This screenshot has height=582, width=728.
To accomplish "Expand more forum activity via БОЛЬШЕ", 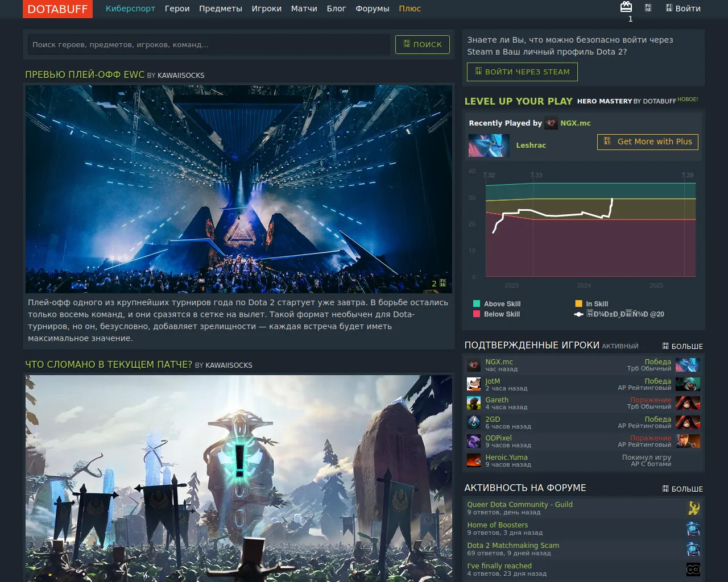I will (682, 489).
